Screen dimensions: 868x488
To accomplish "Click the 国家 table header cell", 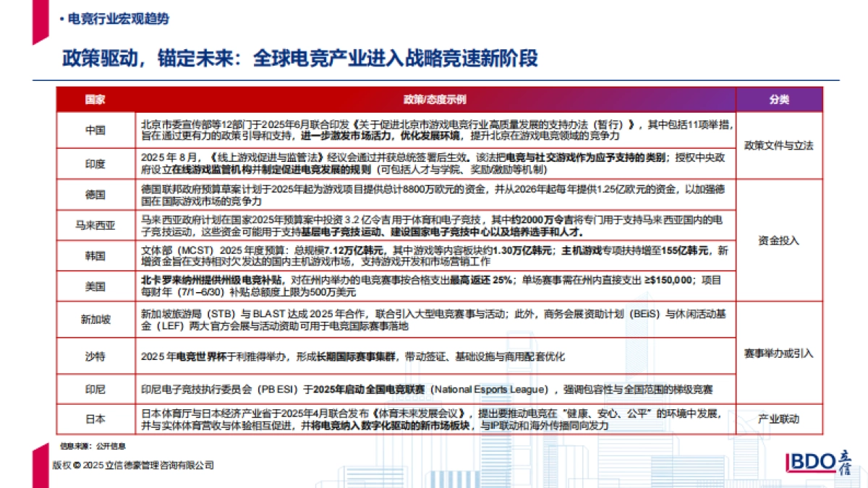I will pos(95,99).
